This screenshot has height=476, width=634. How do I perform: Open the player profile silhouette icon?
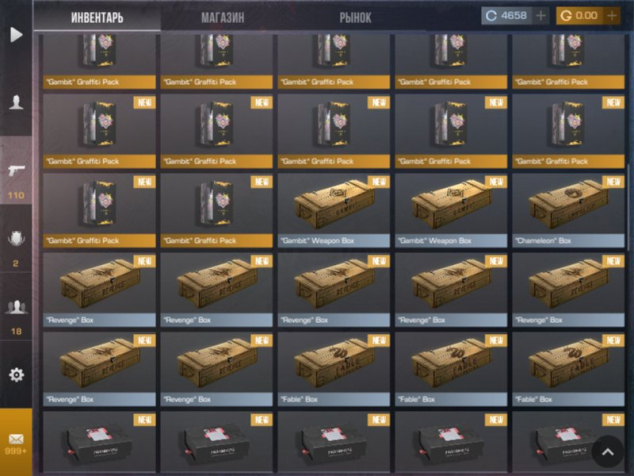16,102
